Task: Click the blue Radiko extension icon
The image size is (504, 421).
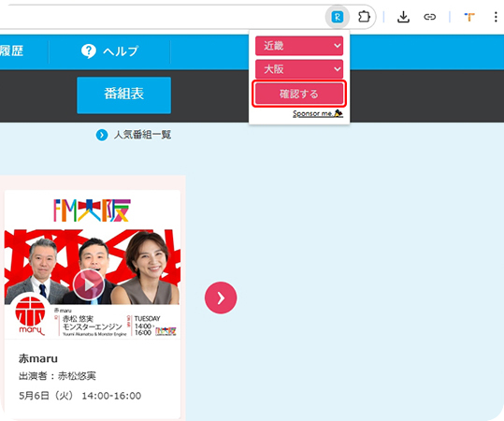Action: (338, 17)
